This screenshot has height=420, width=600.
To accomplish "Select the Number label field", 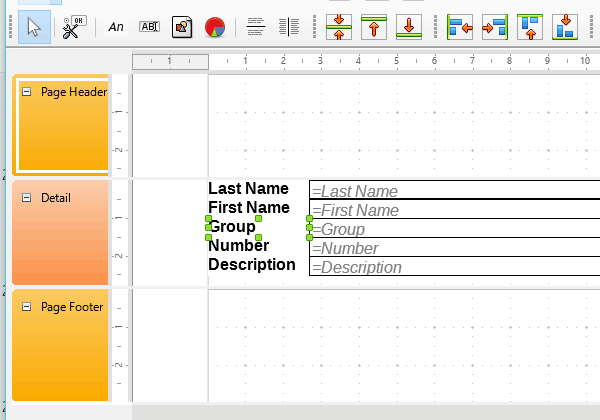I will coord(239,246).
